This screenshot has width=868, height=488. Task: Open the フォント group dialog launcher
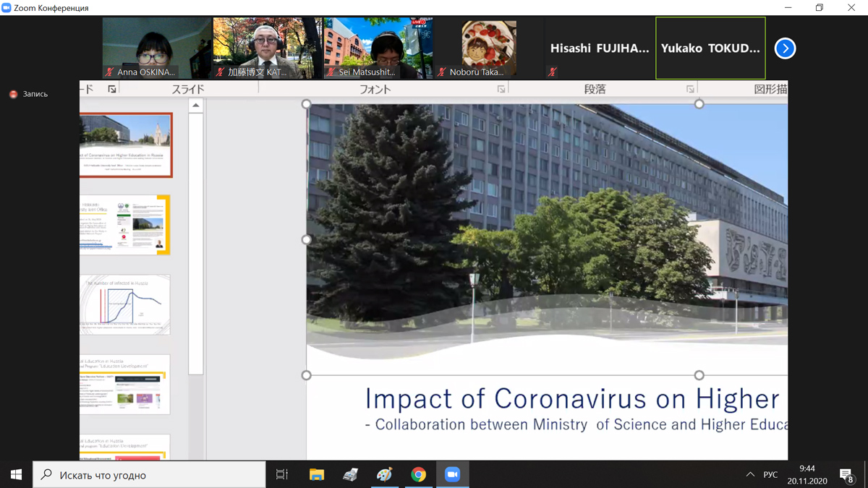point(501,89)
